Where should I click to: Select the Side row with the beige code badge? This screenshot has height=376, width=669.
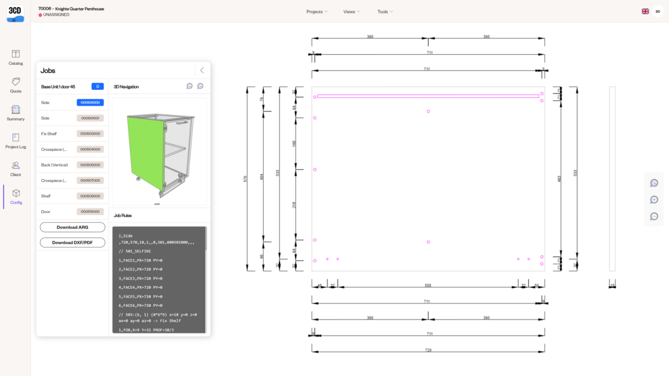point(72,118)
